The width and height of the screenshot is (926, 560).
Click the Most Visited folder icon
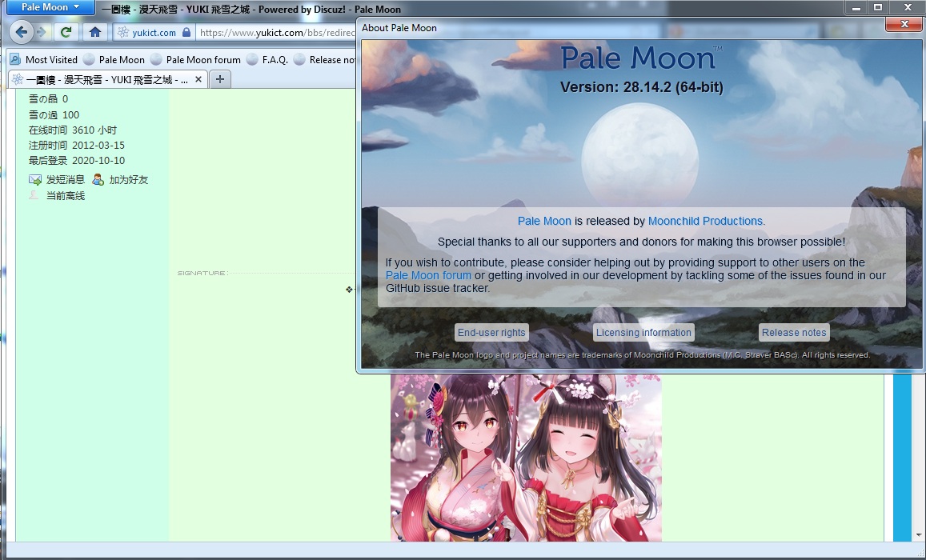(15, 59)
